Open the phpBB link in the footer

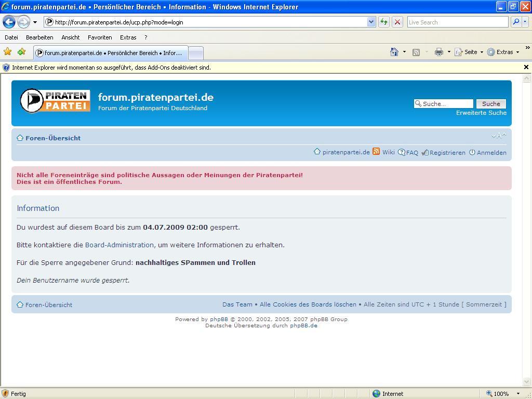tap(219, 320)
